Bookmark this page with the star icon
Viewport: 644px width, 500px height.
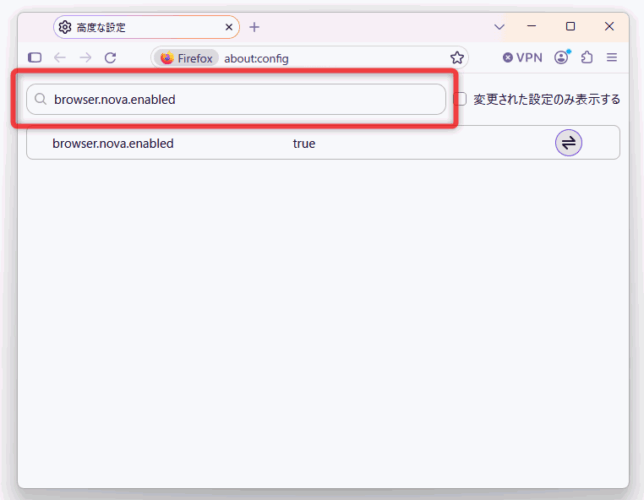[x=457, y=58]
